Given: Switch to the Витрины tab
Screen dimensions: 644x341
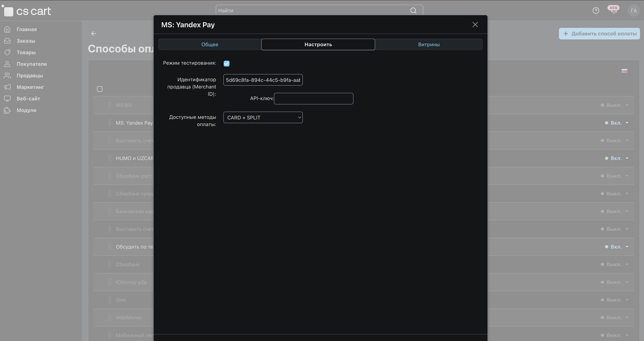Looking at the screenshot, I should tap(429, 44).
